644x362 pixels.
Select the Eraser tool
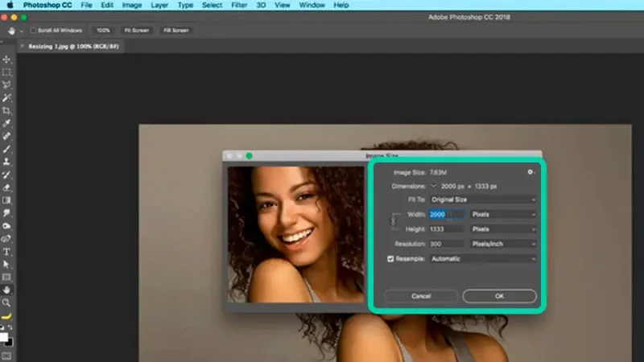click(x=6, y=187)
